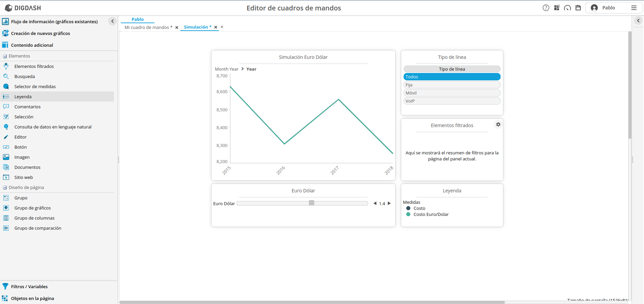Select the Grupo de gráficos item
644x304 pixels.
[33, 208]
